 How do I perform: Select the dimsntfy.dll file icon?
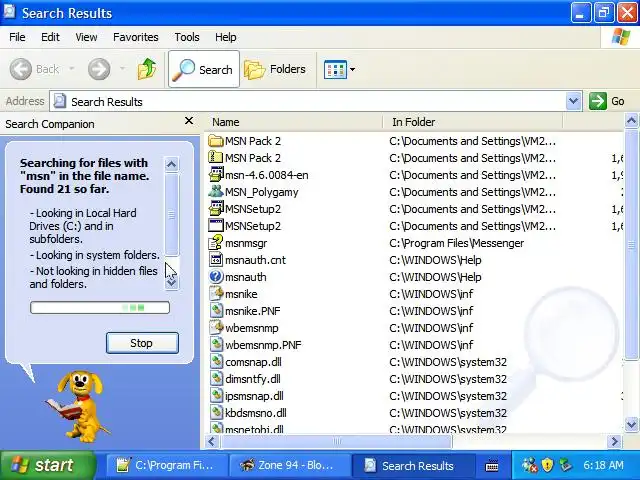click(216, 379)
